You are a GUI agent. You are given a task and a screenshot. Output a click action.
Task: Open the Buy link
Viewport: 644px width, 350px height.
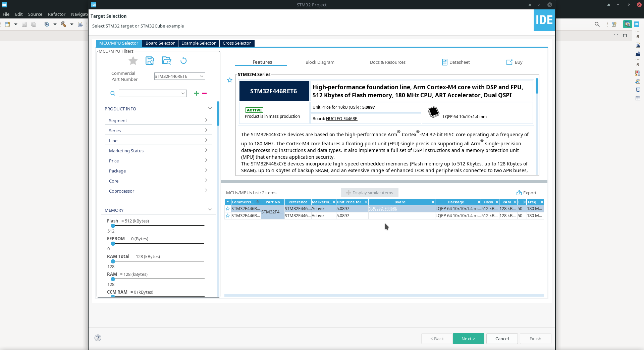(514, 62)
